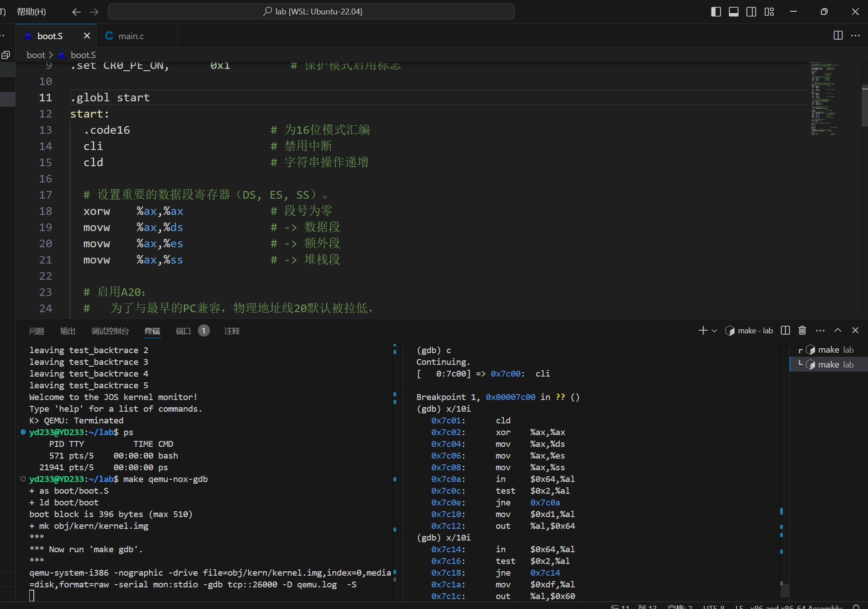The height and width of the screenshot is (609, 868).
Task: Click the command center search box
Action: coord(311,12)
